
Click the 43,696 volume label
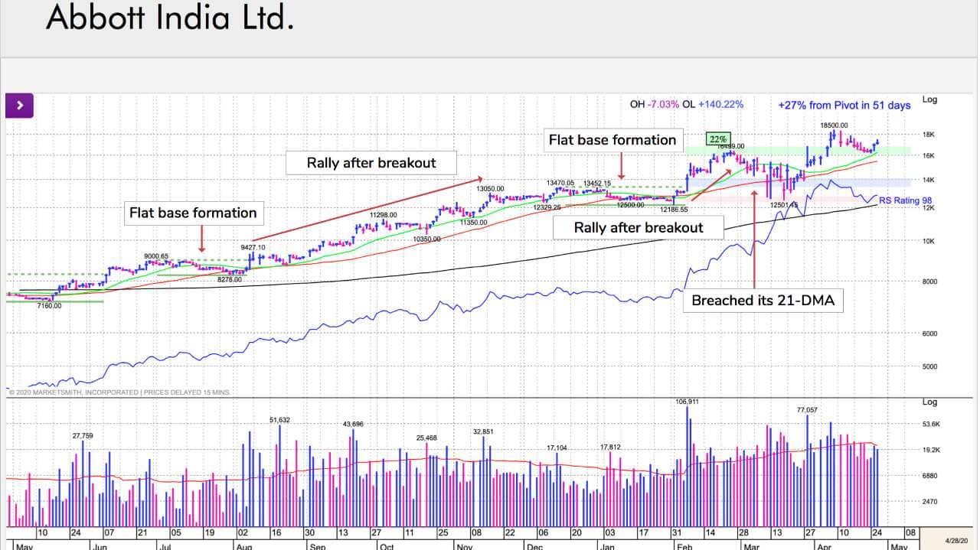tap(353, 424)
